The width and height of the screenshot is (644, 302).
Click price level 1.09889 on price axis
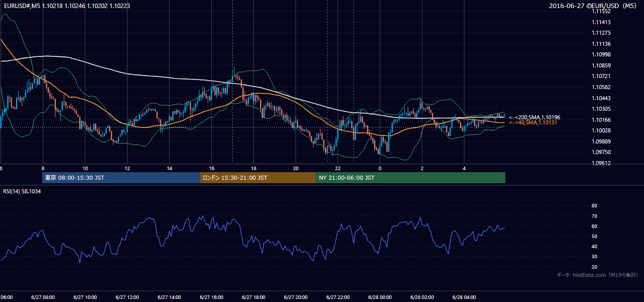coord(601,141)
